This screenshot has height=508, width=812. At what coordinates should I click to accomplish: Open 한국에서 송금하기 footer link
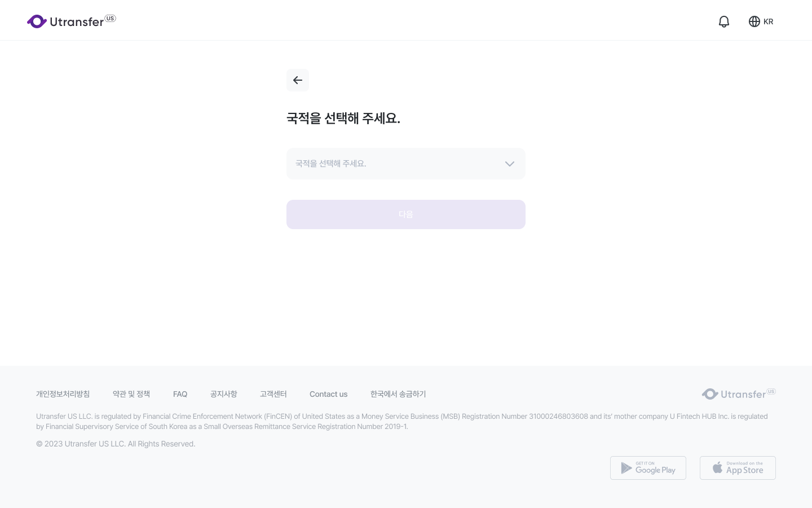[398, 394]
